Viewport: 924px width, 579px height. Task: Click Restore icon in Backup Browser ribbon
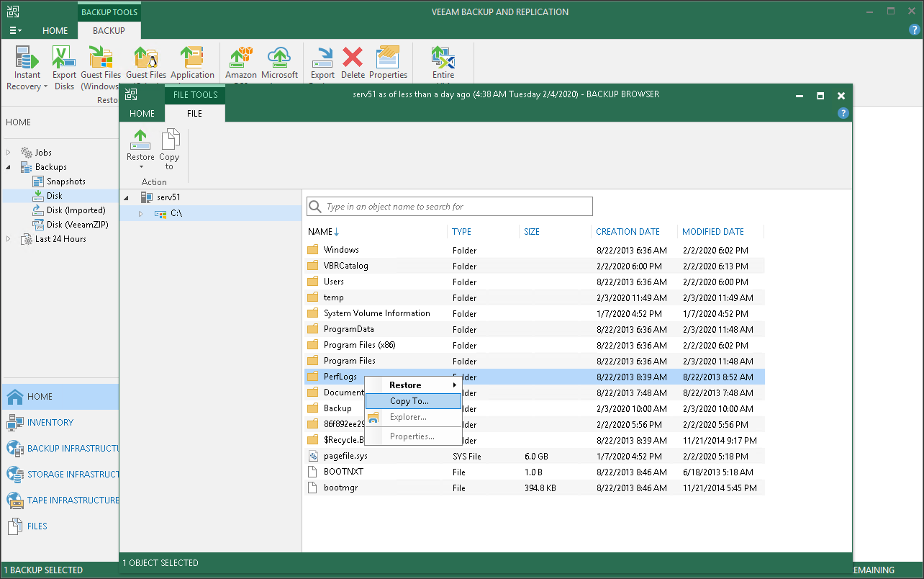pyautogui.click(x=140, y=140)
